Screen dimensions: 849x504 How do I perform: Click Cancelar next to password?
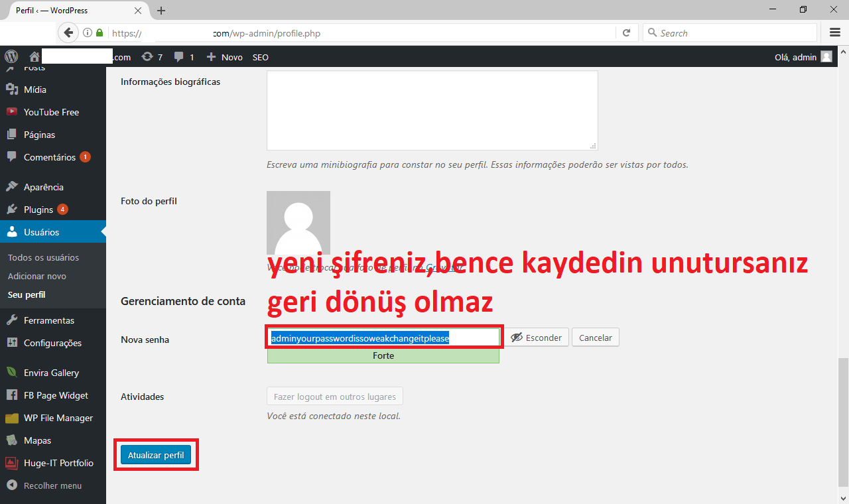(x=596, y=338)
